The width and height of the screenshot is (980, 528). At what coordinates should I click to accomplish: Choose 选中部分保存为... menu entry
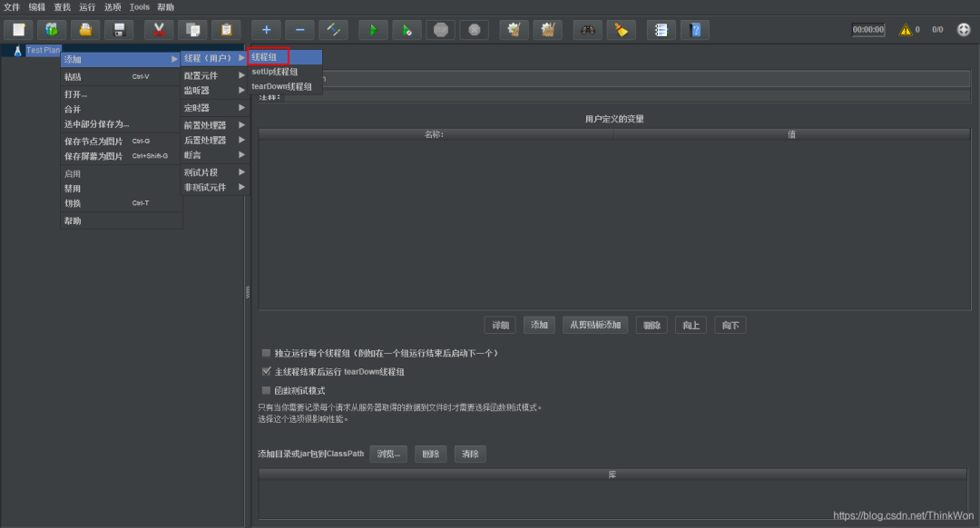tap(122, 124)
